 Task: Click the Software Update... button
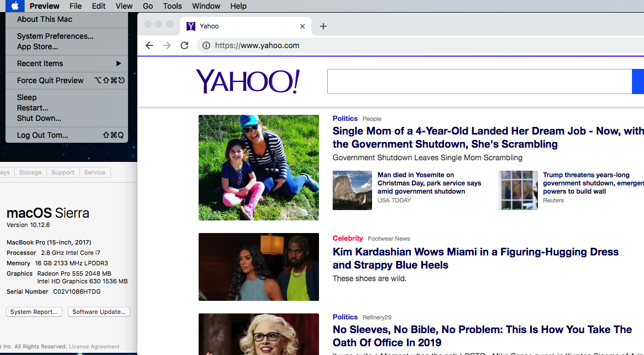(x=99, y=312)
